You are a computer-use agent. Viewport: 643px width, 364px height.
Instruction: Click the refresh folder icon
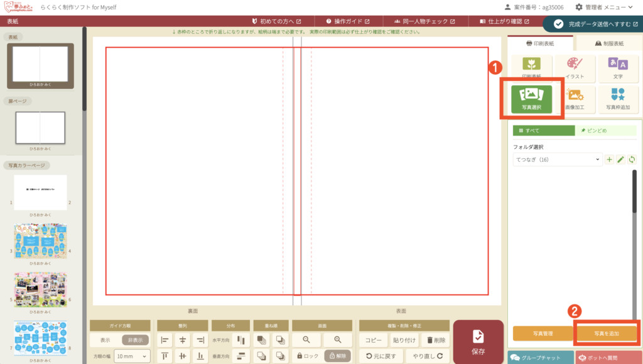[x=632, y=160]
